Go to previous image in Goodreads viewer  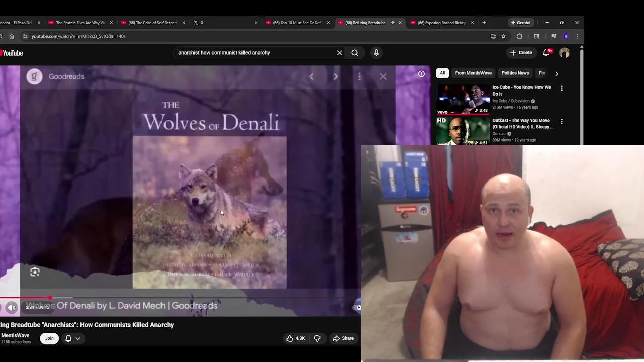click(311, 76)
